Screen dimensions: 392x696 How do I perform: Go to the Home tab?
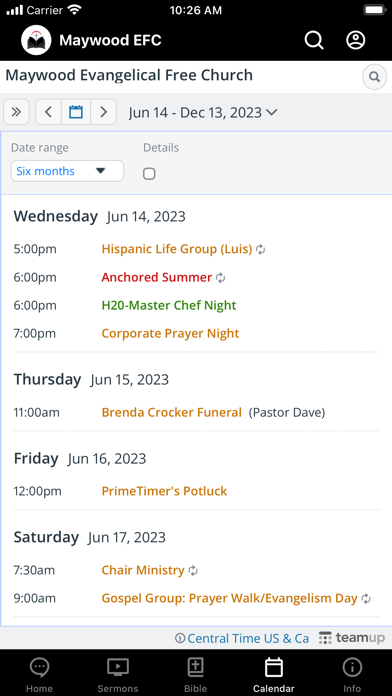(x=39, y=675)
